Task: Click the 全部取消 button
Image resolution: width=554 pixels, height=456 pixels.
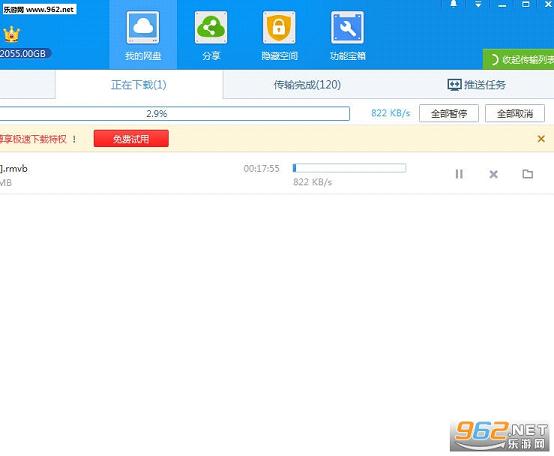Action: [x=515, y=113]
